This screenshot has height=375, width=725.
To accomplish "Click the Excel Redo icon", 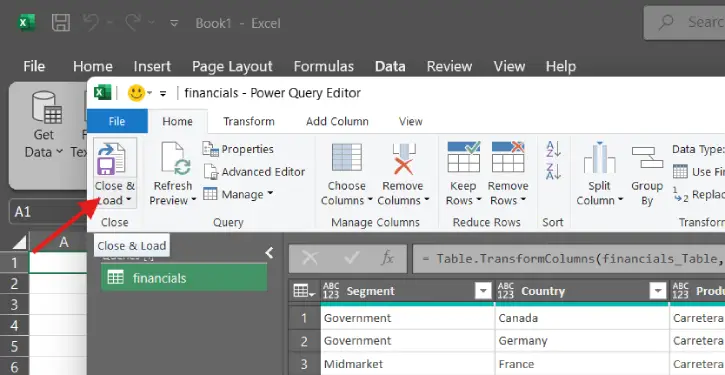I will (x=133, y=22).
